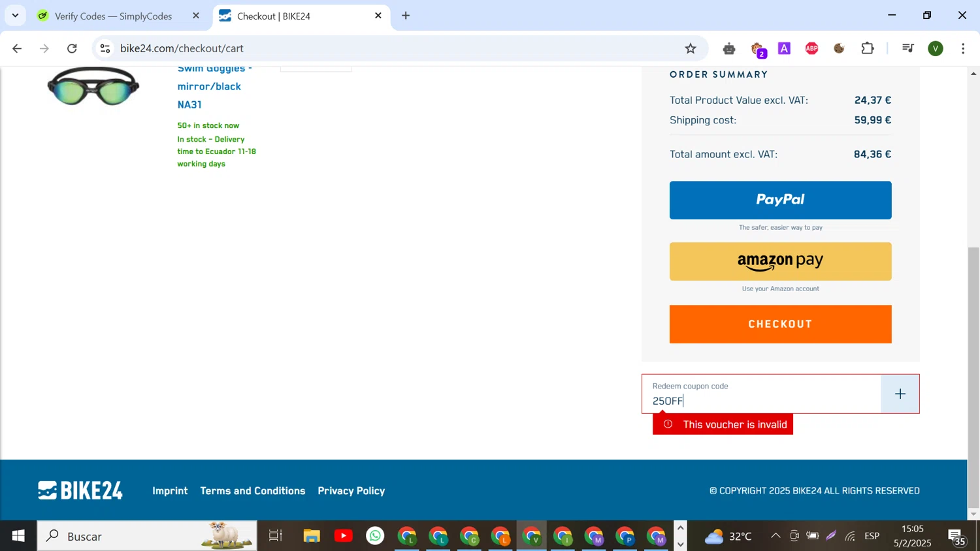Open the purple A extension
The width and height of the screenshot is (980, 551).
tap(784, 48)
